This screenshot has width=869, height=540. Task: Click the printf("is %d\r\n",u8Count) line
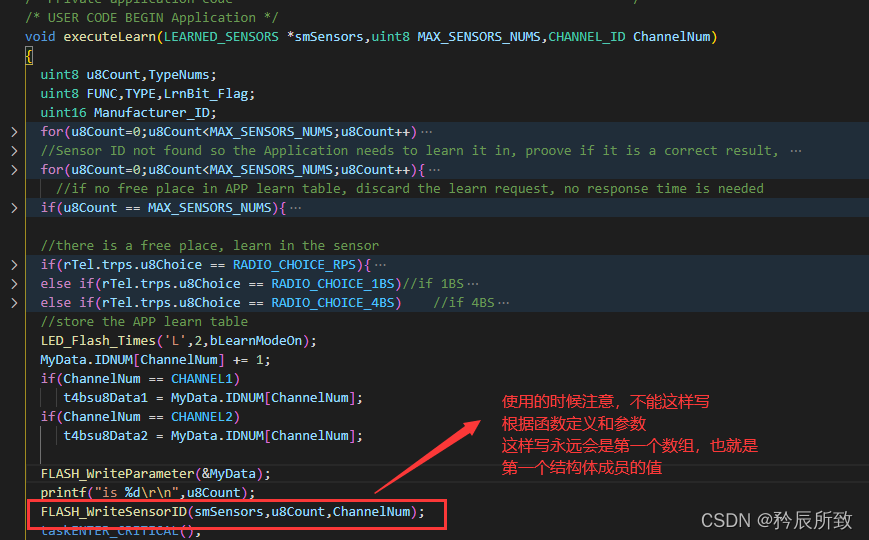(147, 492)
